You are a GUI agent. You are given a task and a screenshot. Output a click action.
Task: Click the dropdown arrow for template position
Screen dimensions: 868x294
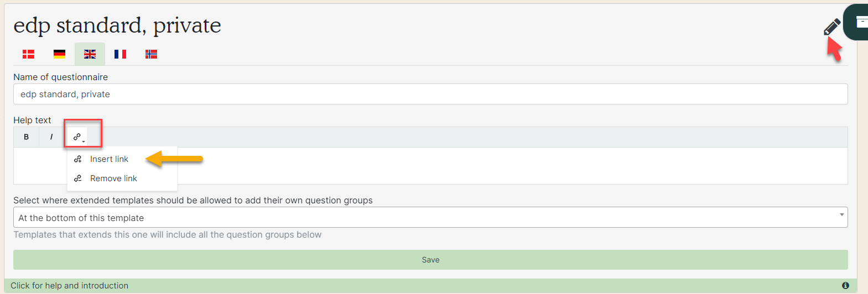point(842,215)
